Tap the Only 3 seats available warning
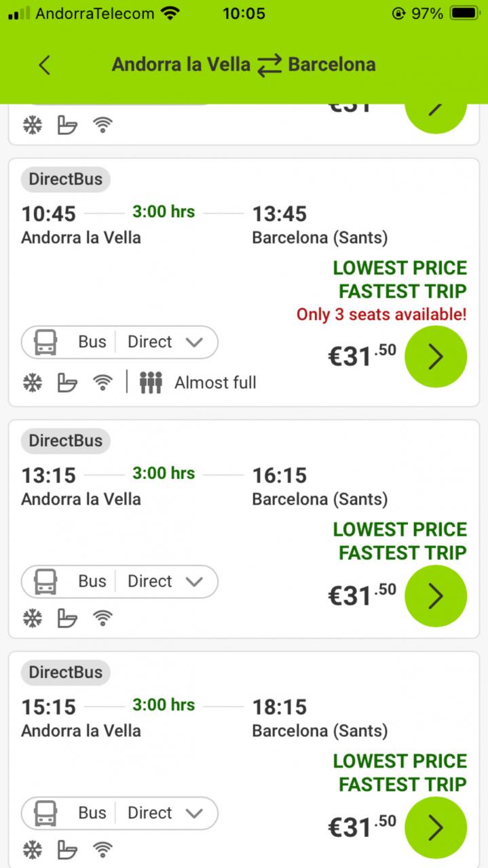Image resolution: width=488 pixels, height=868 pixels. click(x=381, y=315)
